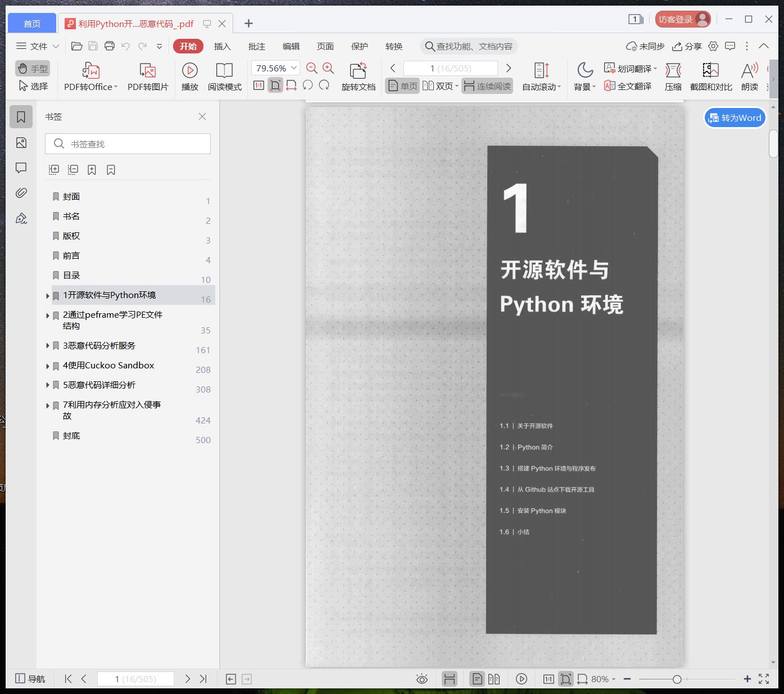Switch to the 页面 tab

pyautogui.click(x=325, y=46)
